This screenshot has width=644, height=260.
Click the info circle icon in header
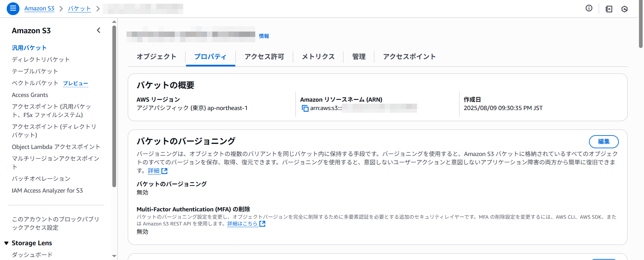(x=589, y=8)
